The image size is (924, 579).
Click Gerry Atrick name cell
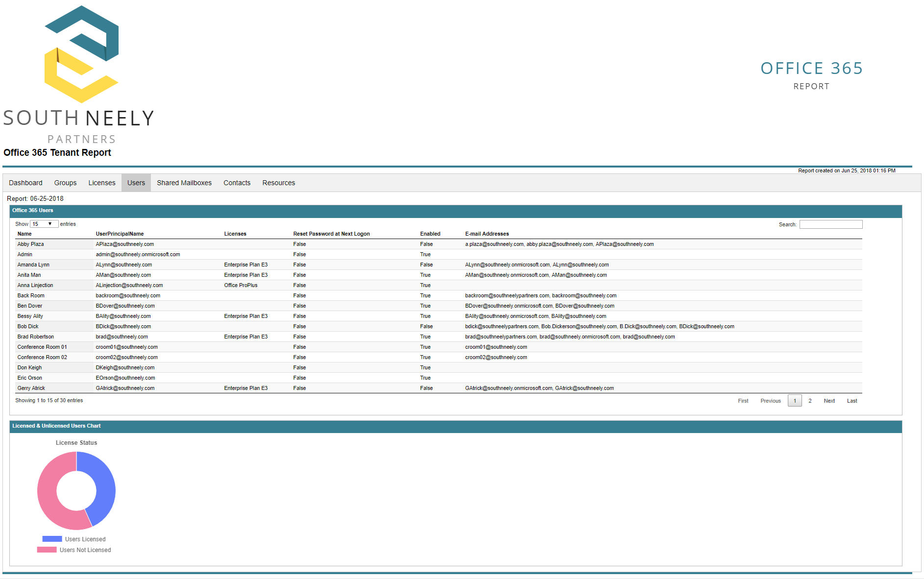click(x=31, y=388)
